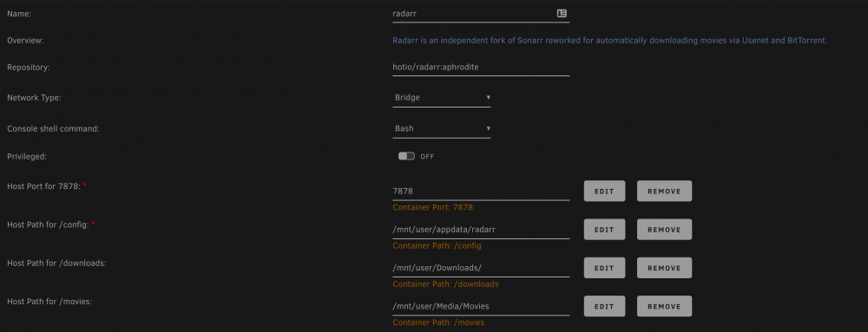Remove the /movies path mapping

point(664,306)
